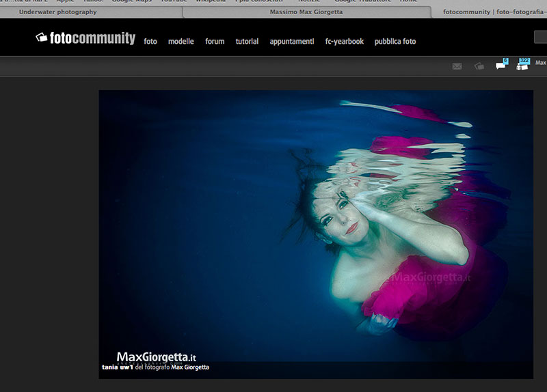Click the fotocommunity logo
547x392 pixels.
coord(85,38)
